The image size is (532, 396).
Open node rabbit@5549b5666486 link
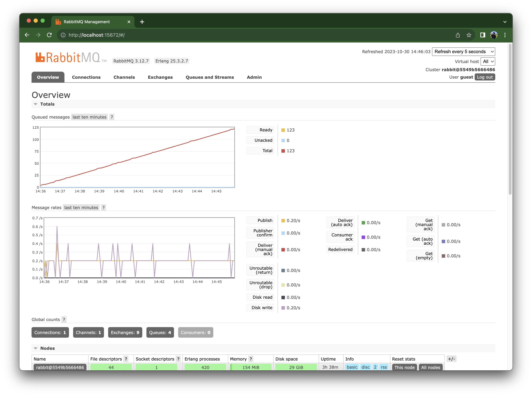click(60, 367)
